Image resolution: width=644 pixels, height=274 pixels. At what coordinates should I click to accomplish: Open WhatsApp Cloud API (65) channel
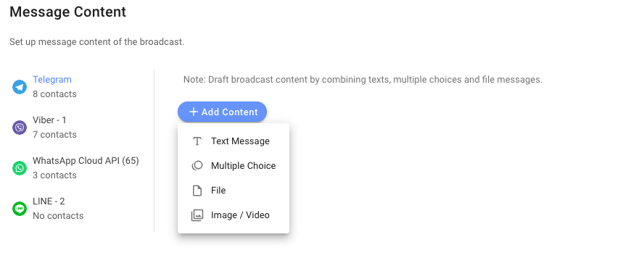(x=86, y=161)
